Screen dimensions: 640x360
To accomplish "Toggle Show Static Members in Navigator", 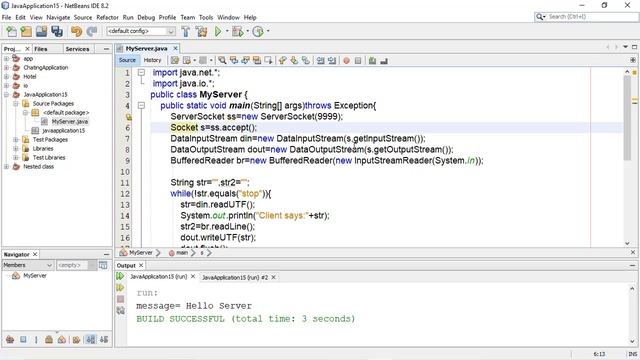I will pyautogui.click(x=36, y=340).
